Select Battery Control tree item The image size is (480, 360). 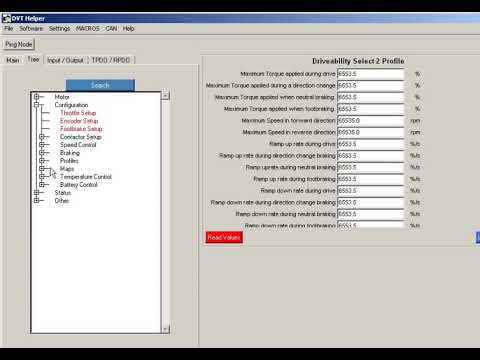[79, 185]
